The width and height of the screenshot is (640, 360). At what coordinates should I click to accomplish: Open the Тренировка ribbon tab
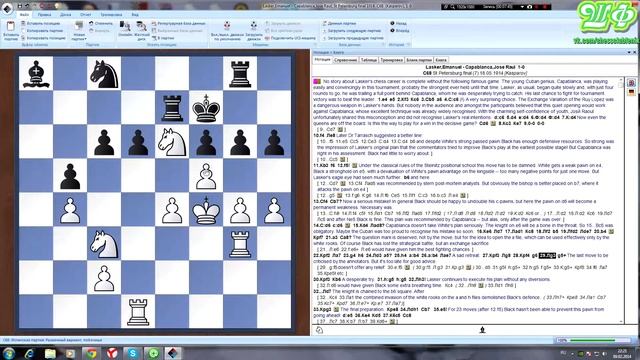(x=111, y=15)
